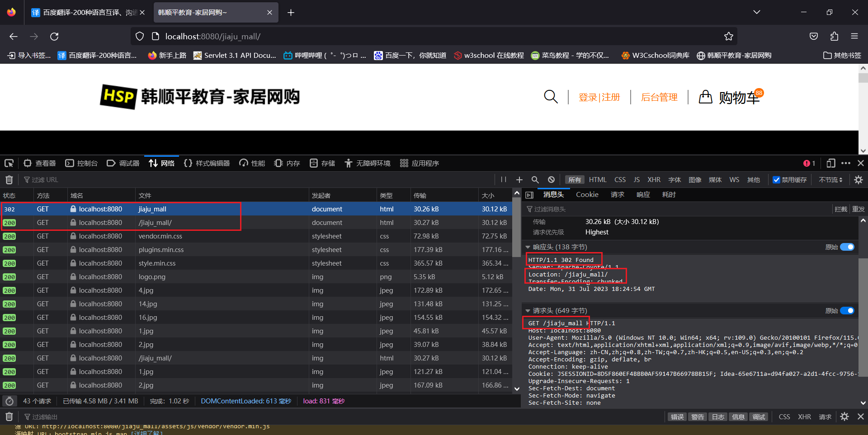Switch to the Console (控制台) tab
Image resolution: width=868 pixels, height=435 pixels.
click(81, 163)
